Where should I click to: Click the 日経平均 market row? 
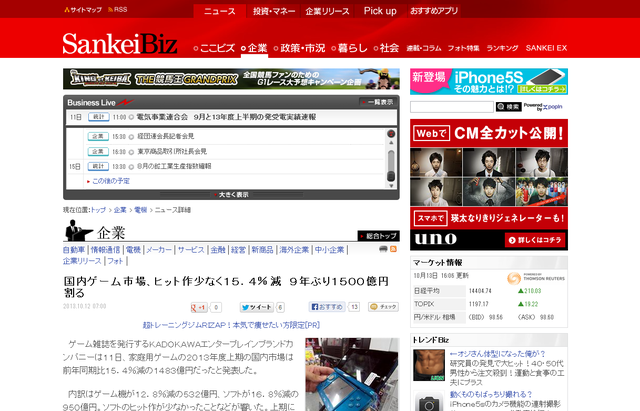(489, 291)
